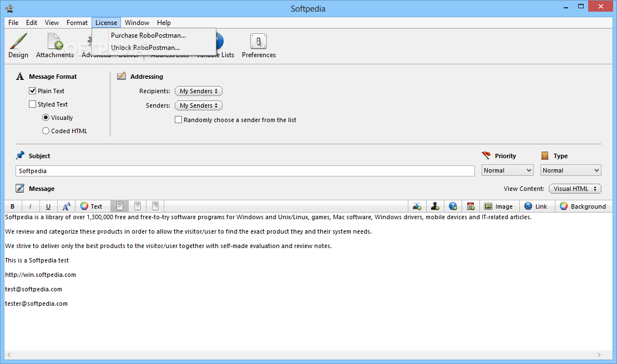Screen dimensions: 617x364
Task: Click the insert recipient inbox-plus icon
Action: pos(417,206)
